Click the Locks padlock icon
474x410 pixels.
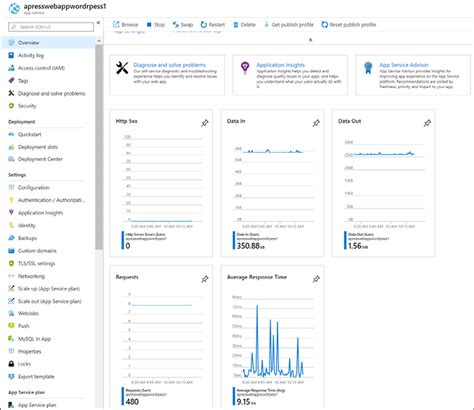click(x=11, y=364)
